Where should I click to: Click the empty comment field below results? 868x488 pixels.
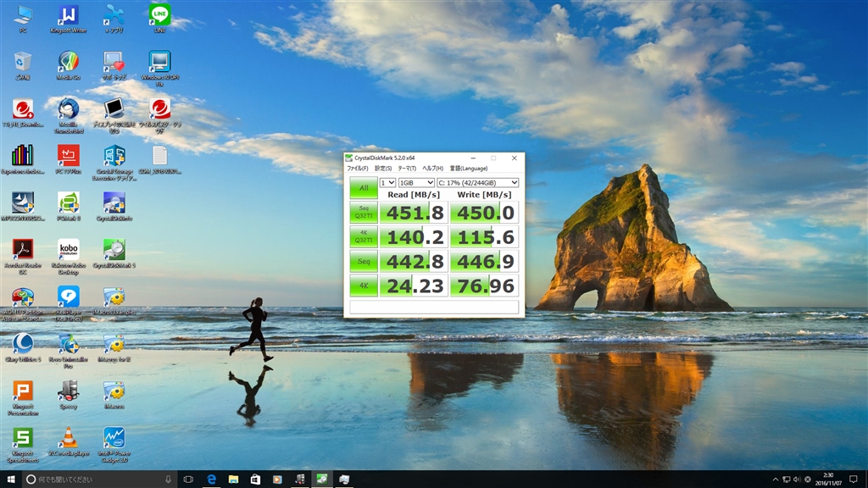coord(434,307)
